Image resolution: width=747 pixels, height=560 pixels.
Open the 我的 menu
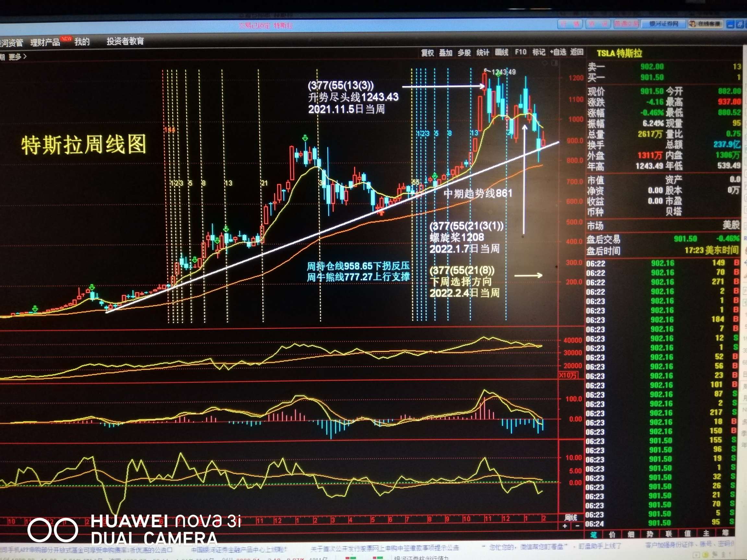[x=82, y=41]
